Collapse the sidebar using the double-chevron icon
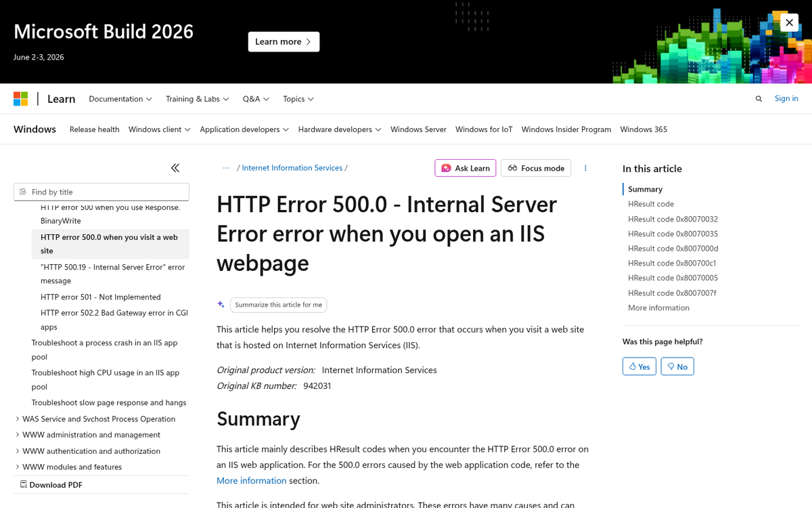Viewport: 812px width, 508px height. click(x=175, y=167)
